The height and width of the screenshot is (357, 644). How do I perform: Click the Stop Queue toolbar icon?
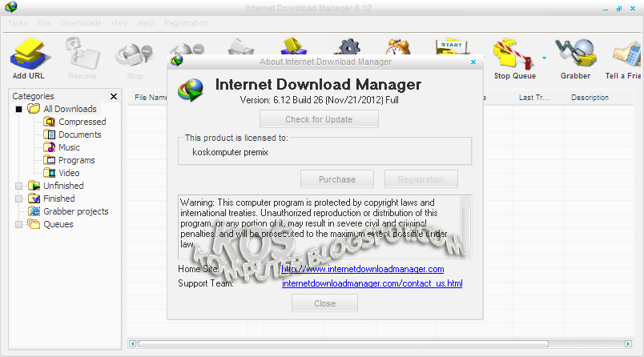[514, 58]
